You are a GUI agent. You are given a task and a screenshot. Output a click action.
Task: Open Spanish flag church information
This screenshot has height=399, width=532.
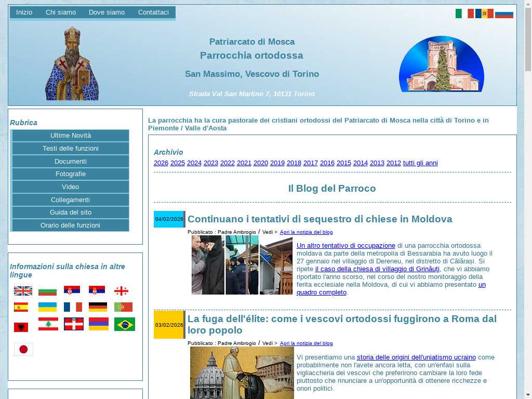(x=21, y=307)
